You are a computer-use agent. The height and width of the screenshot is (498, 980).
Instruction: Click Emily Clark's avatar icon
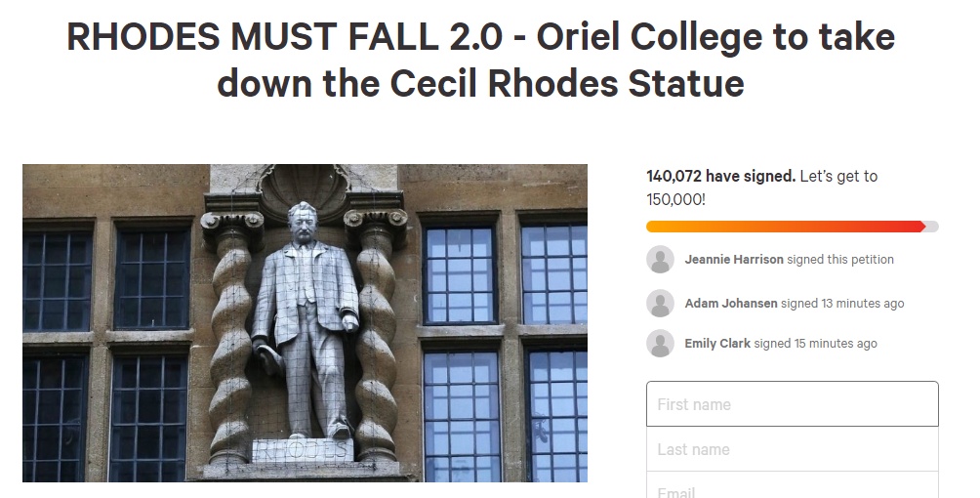660,343
